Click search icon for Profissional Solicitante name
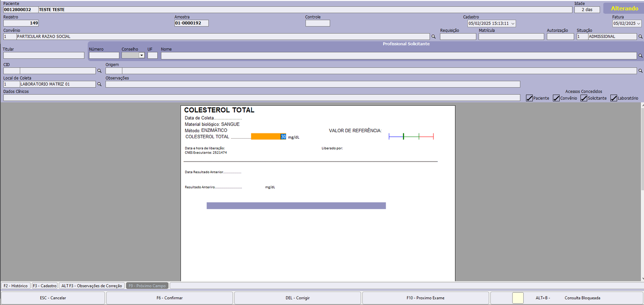 click(x=640, y=56)
